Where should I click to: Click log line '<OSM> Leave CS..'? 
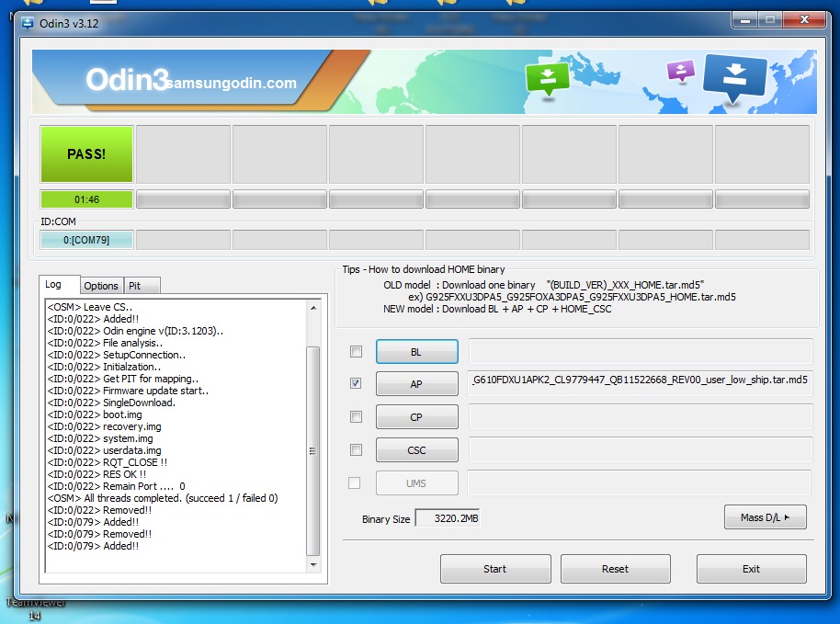point(90,307)
